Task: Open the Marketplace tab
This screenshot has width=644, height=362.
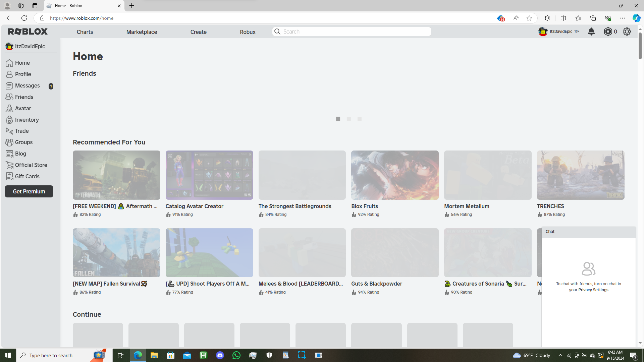Action: 142,32
